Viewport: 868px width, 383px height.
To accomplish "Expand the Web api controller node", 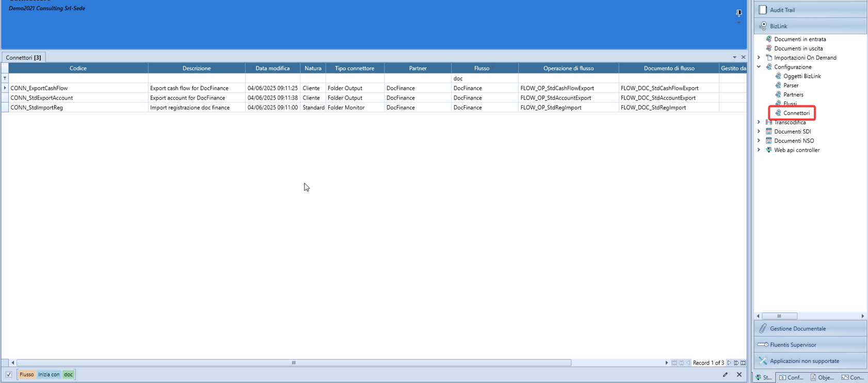I will (x=759, y=150).
